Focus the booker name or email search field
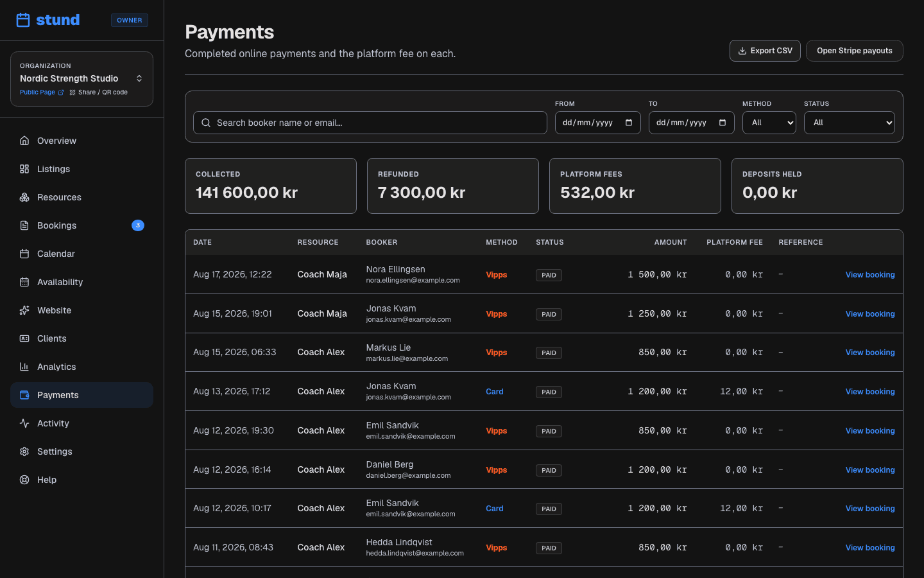 click(x=370, y=123)
